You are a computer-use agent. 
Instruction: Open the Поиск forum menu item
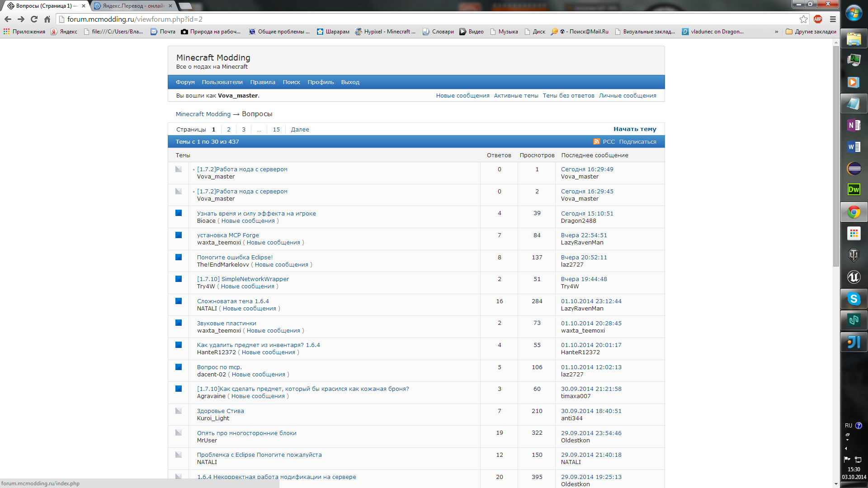tap(291, 82)
